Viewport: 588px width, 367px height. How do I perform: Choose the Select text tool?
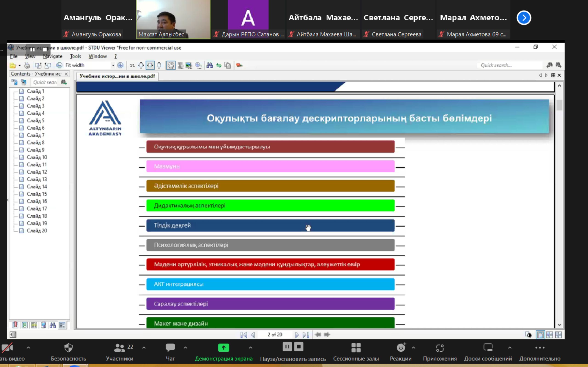point(180,65)
